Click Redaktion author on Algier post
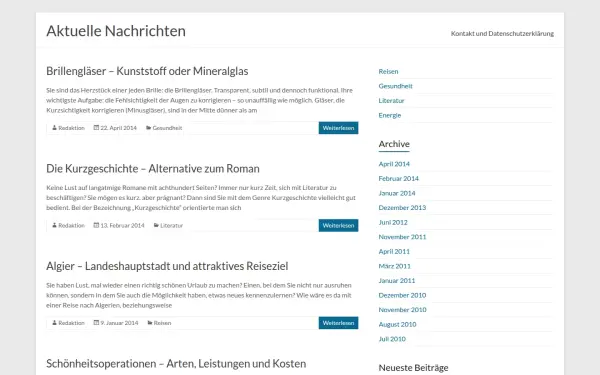Image resolution: width=600 pixels, height=375 pixels. (x=71, y=323)
